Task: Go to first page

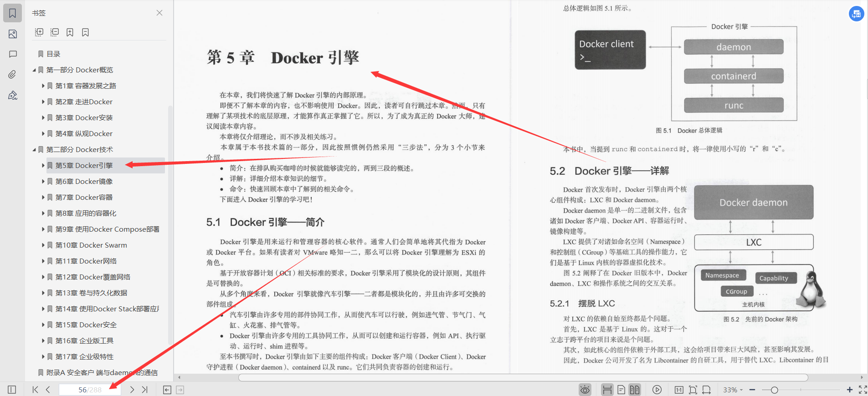Action: [35, 390]
